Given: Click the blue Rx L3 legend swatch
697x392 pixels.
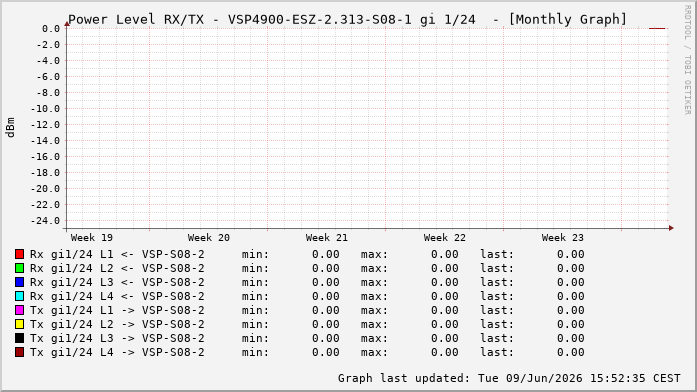Looking at the screenshot, I should tap(19, 282).
